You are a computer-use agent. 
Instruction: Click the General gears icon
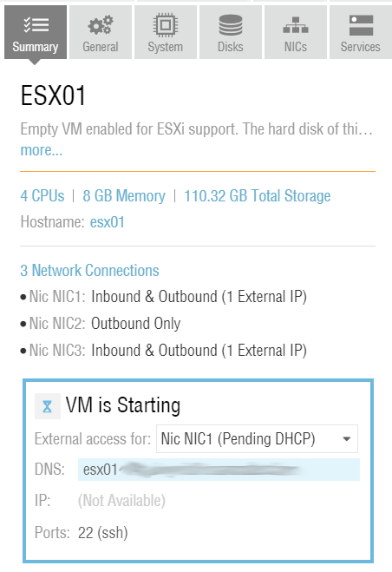[101, 25]
